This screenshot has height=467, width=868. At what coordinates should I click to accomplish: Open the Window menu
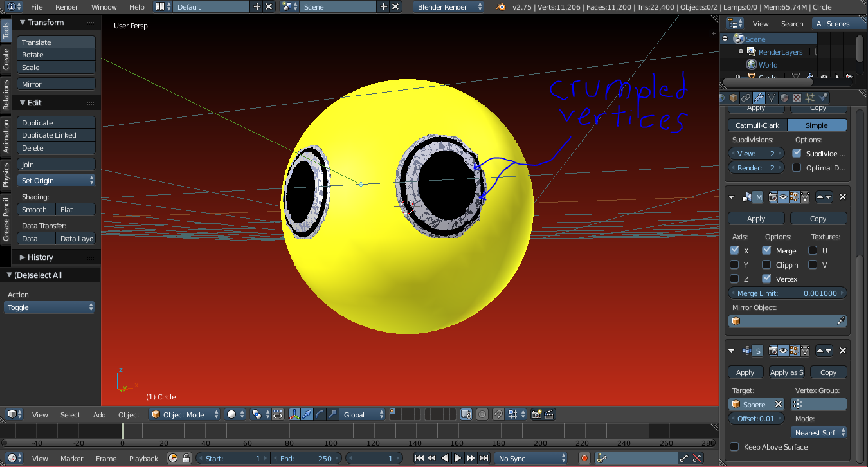coord(104,6)
